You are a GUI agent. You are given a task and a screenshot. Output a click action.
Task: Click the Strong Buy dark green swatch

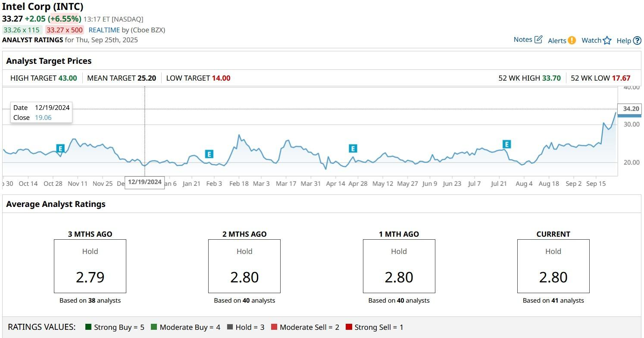pyautogui.click(x=88, y=327)
